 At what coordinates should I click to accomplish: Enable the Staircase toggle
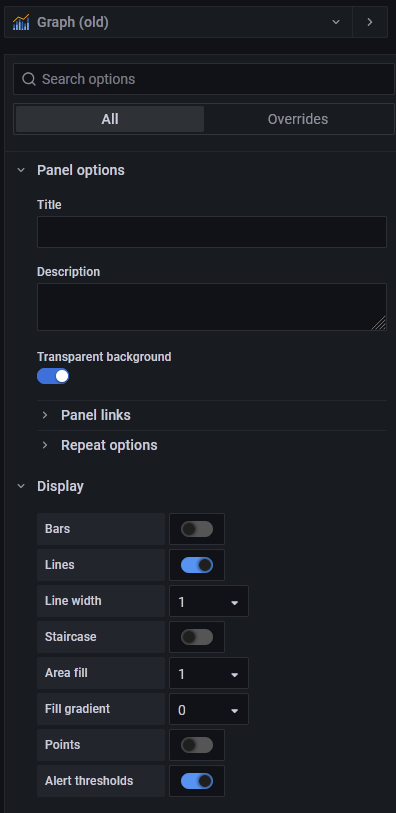(197, 637)
